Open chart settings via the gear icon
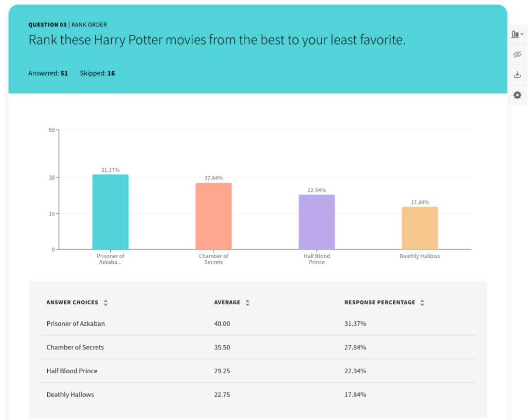Screen dimensions: 532x420 [x=517, y=95]
